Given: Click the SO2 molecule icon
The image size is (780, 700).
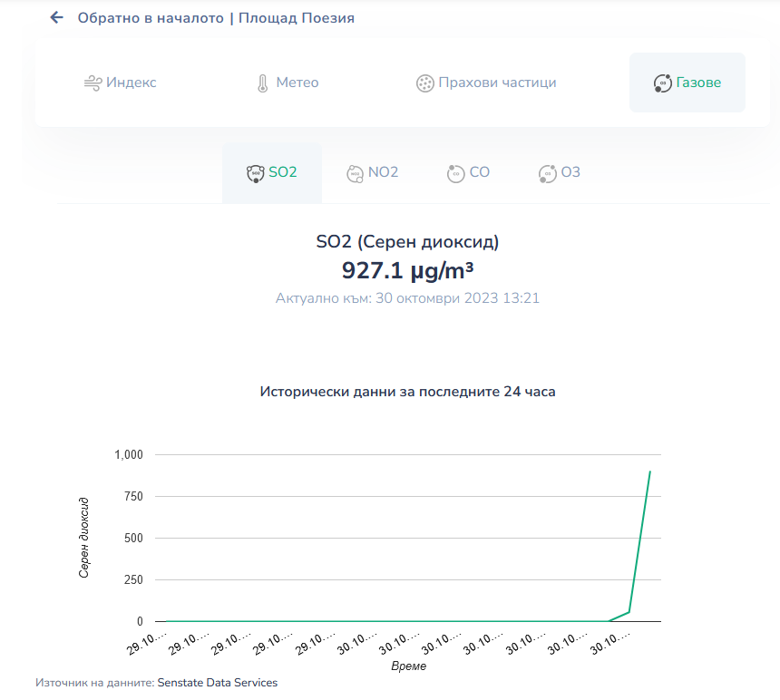Looking at the screenshot, I should (255, 173).
